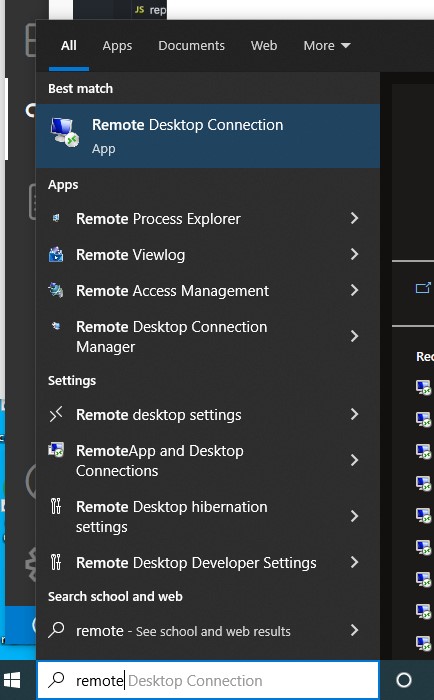
Task: Expand Remote Process Explorer options arrow
Action: pyautogui.click(x=355, y=218)
